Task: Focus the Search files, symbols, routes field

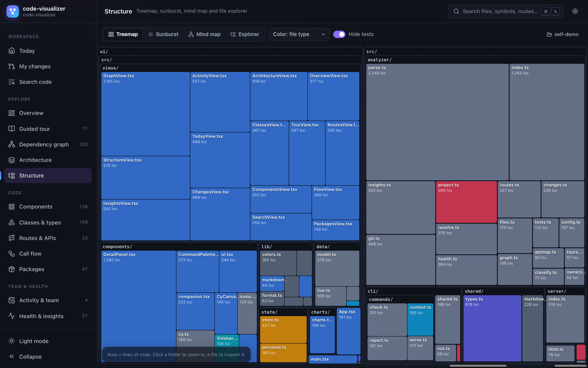Action: point(505,11)
